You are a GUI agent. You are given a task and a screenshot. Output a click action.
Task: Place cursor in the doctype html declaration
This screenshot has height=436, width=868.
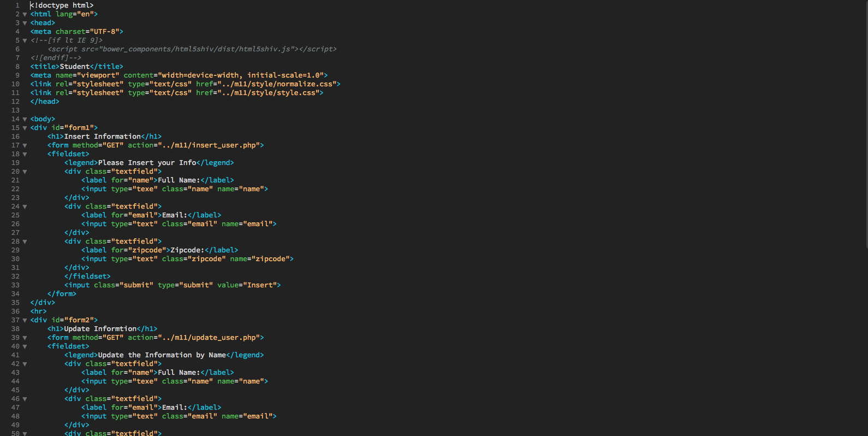point(62,5)
